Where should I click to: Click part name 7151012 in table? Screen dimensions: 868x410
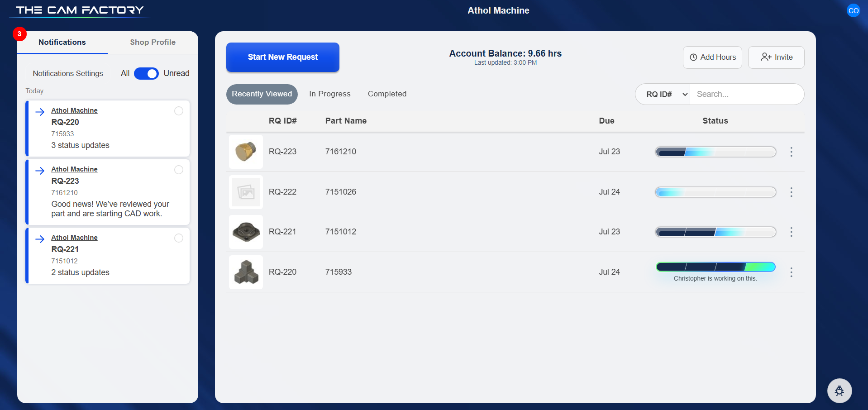pos(341,232)
